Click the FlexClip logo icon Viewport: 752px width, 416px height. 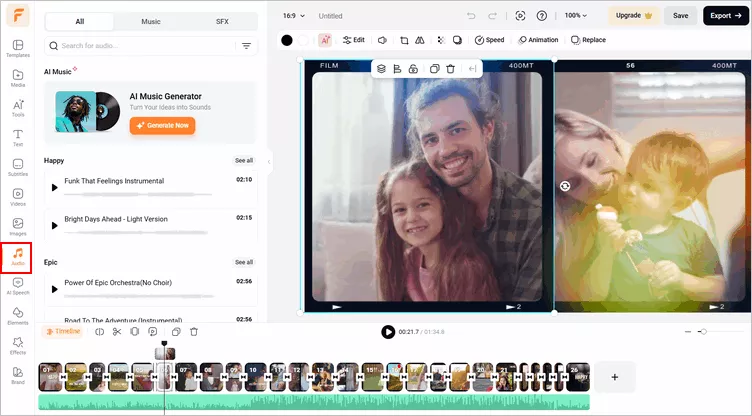[18, 15]
